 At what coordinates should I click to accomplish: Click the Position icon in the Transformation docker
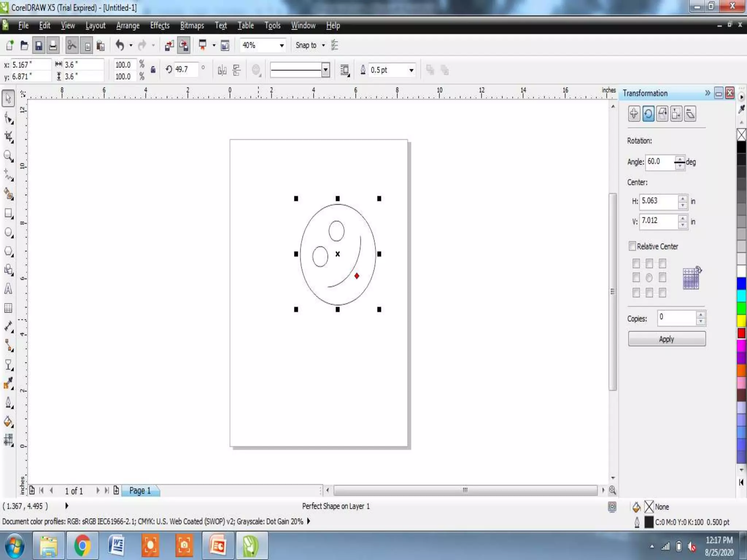click(x=634, y=114)
